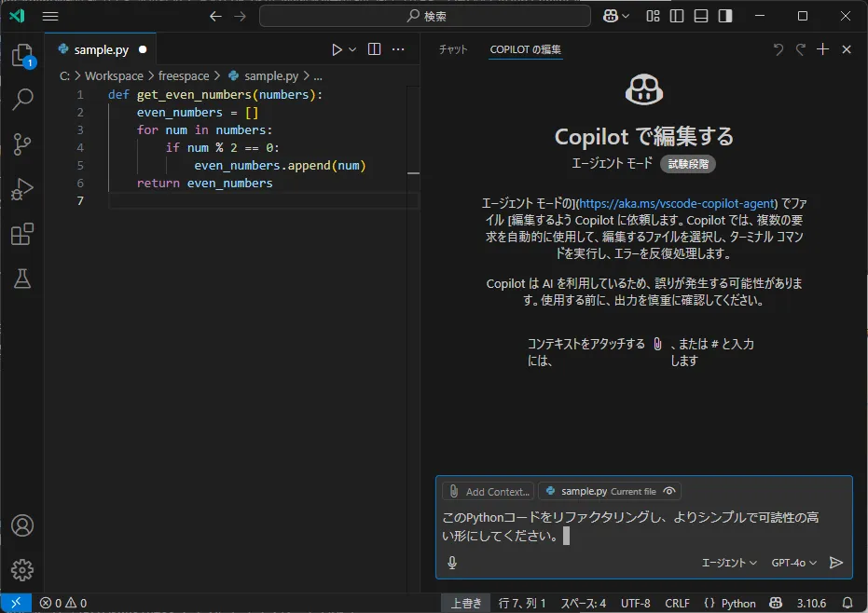Click the microphone icon in the chat input
This screenshot has height=613, width=868.
click(x=452, y=563)
